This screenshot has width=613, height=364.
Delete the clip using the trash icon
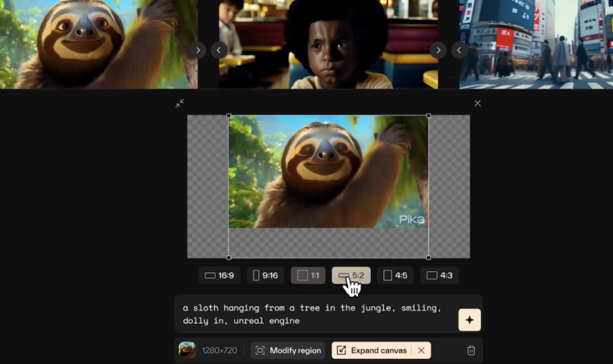tap(471, 351)
